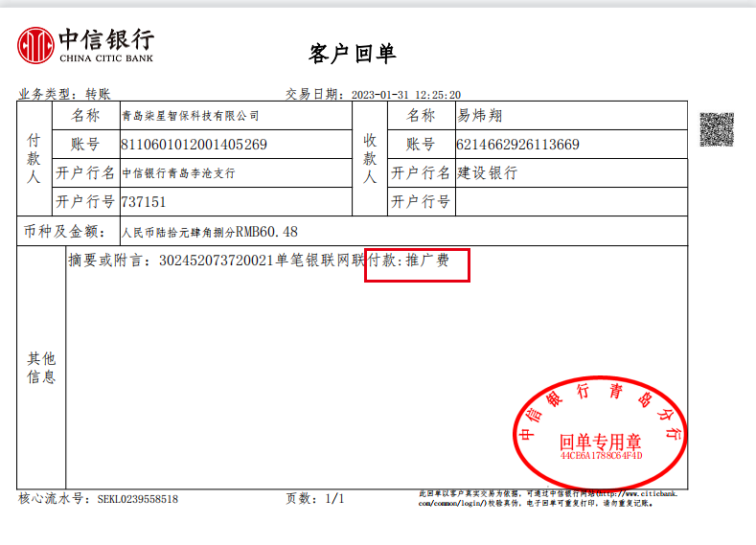Click payee bank 建设银行
The image size is (756, 545).
pos(488,173)
